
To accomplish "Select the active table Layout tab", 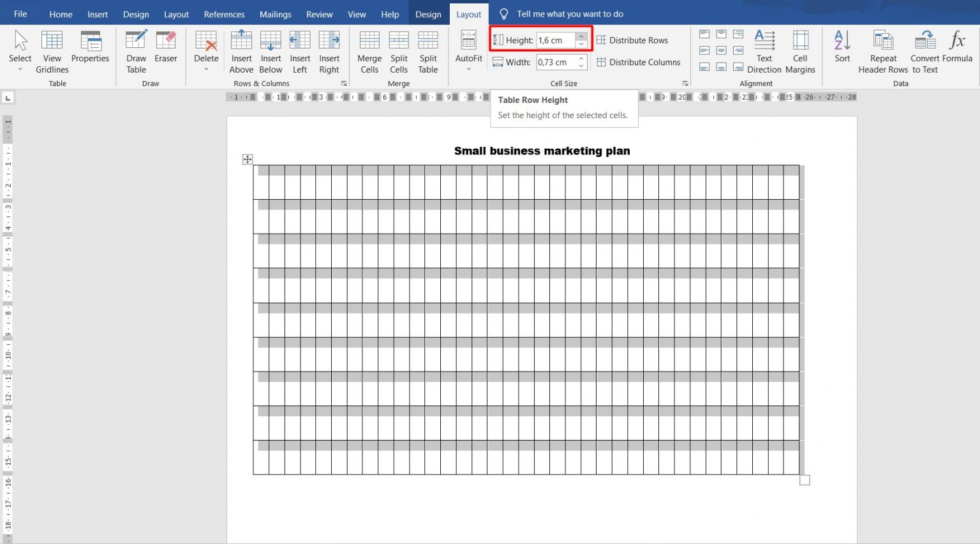I will tap(469, 14).
